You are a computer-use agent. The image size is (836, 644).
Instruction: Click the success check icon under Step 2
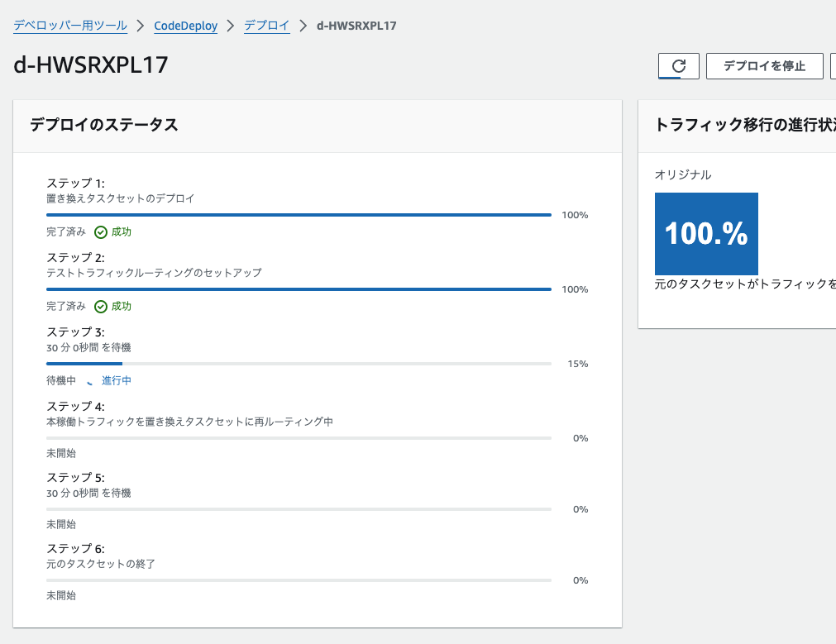coord(101,307)
